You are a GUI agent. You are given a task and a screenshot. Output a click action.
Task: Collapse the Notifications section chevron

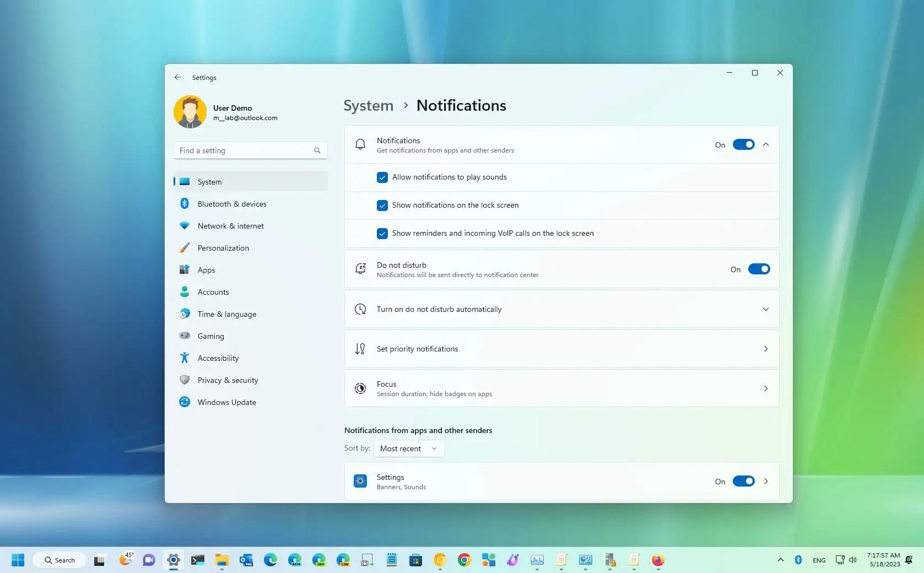point(765,144)
